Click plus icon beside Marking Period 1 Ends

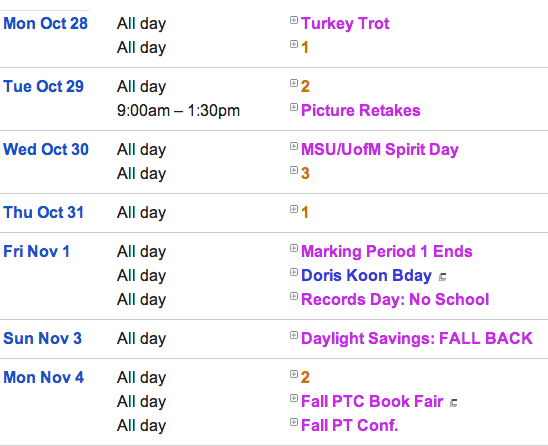pos(294,248)
